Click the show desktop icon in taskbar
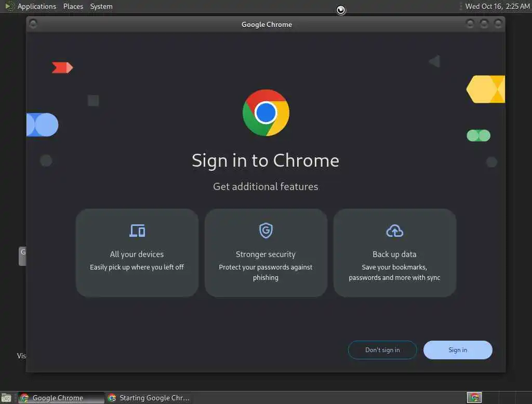Screen dimensions: 532x404 pos(6,398)
